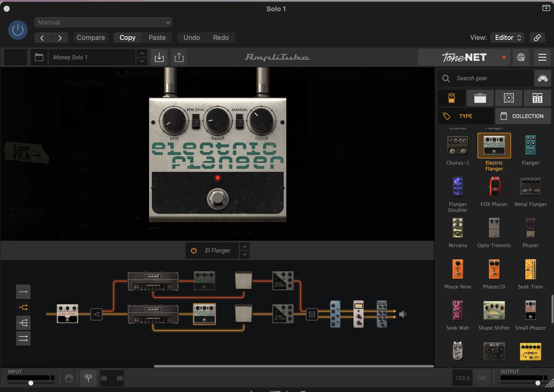
Task: Select the Seek Trem pedal
Action: pyautogui.click(x=530, y=269)
